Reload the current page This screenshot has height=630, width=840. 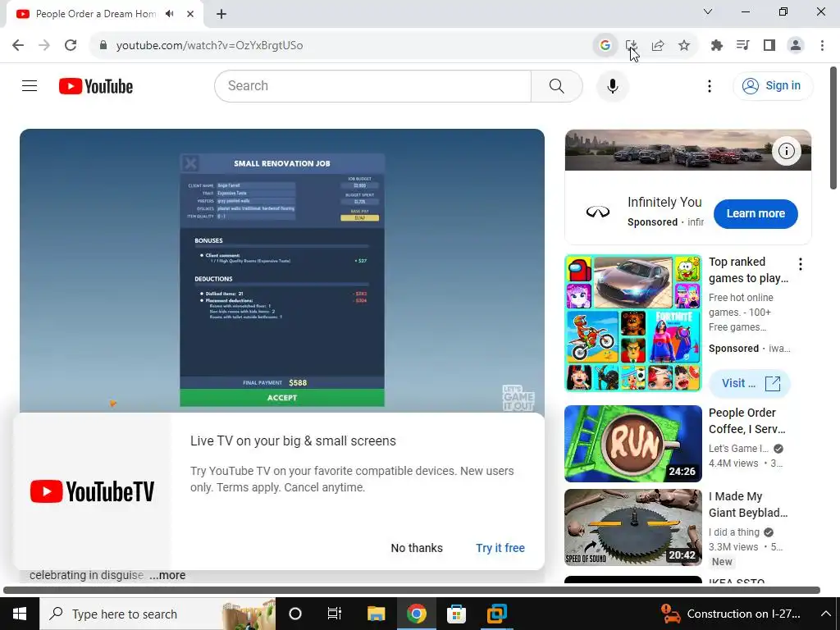[71, 45]
